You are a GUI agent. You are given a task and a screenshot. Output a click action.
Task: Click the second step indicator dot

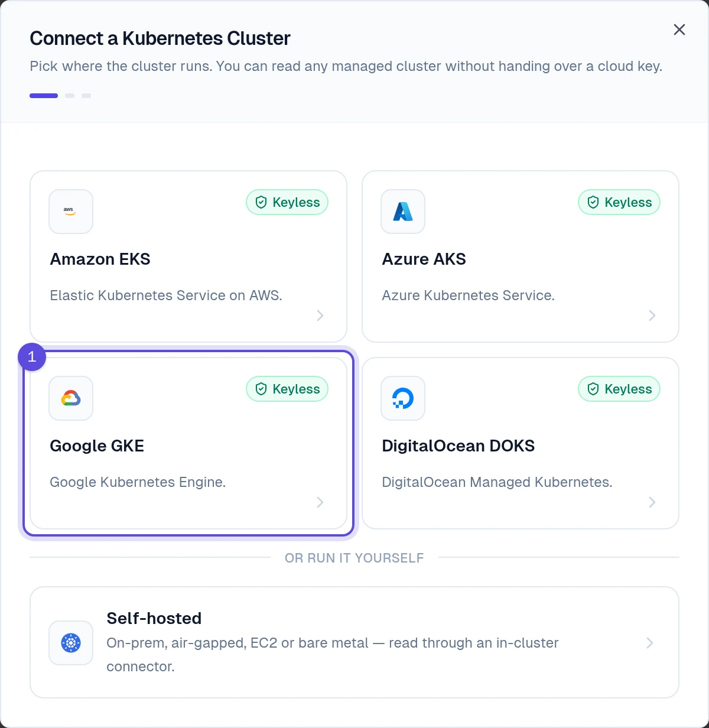(70, 96)
